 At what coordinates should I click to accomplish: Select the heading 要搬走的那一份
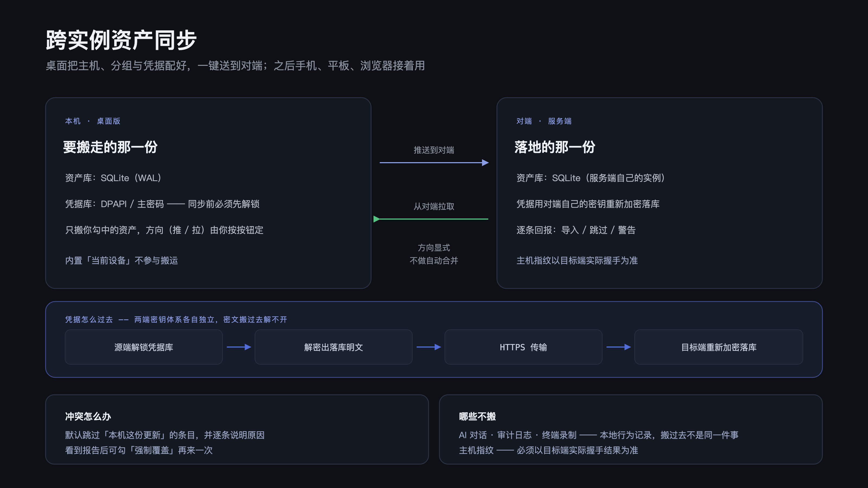tap(110, 147)
